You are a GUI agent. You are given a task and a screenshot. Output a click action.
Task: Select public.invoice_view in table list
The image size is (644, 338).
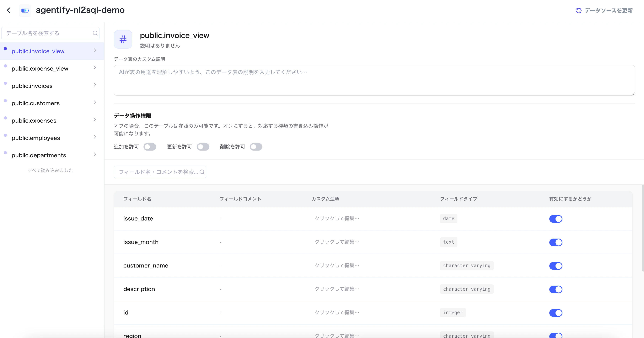(x=52, y=51)
